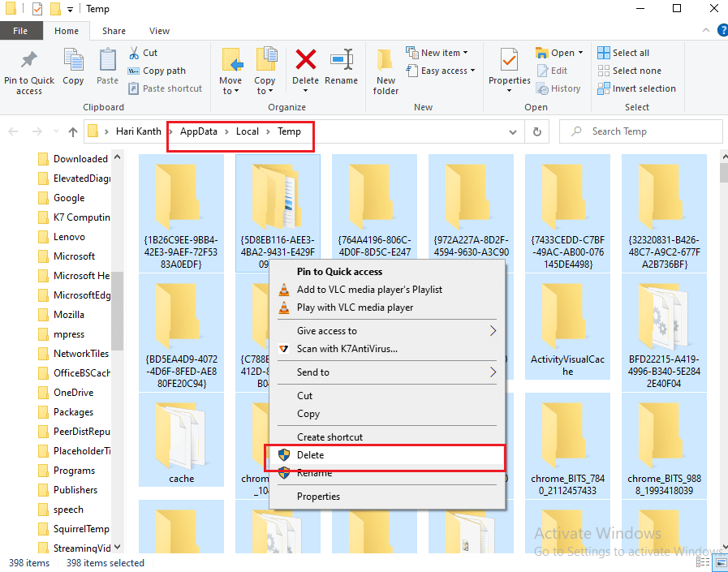Select the Lenovo folder in navigation pane

(69, 237)
